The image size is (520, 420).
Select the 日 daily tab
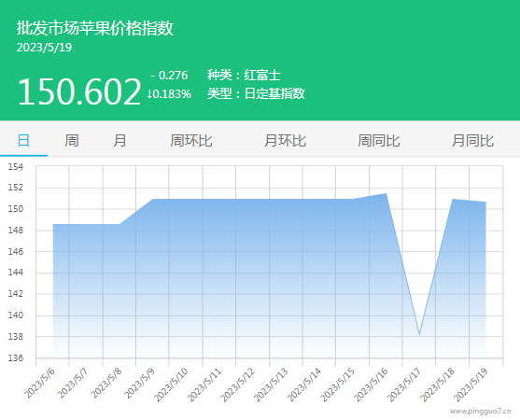(23, 141)
